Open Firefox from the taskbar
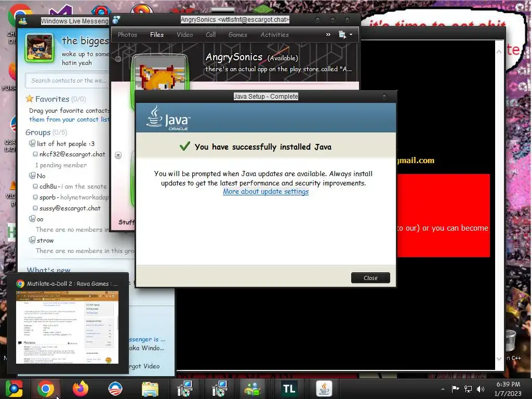 pos(80,389)
